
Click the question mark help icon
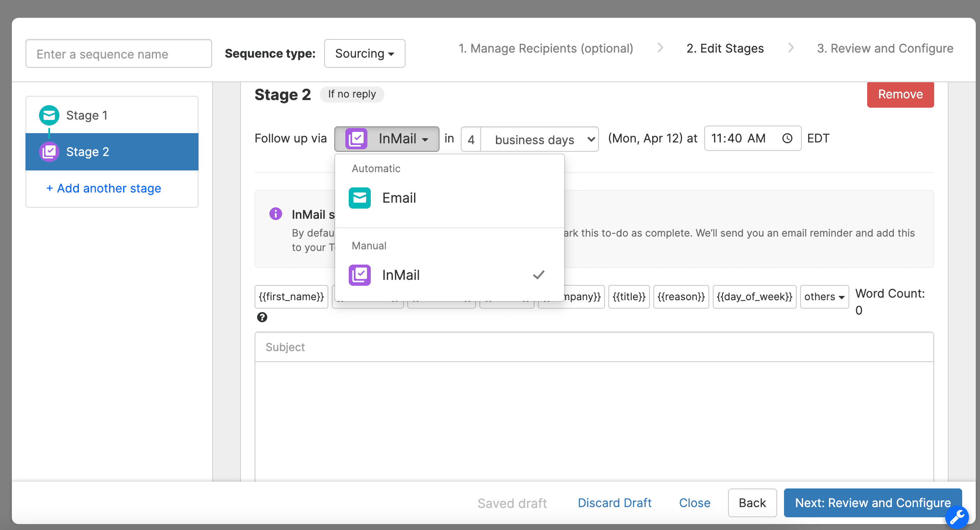click(262, 317)
